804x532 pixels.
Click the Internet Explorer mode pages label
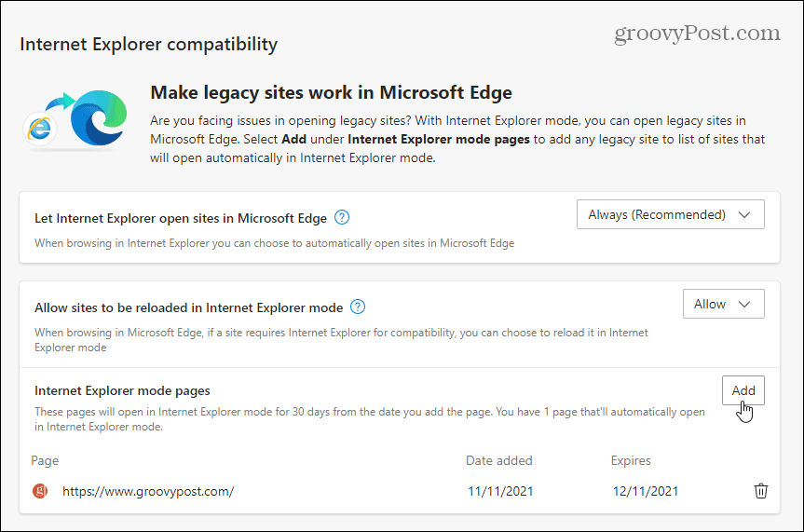click(122, 390)
